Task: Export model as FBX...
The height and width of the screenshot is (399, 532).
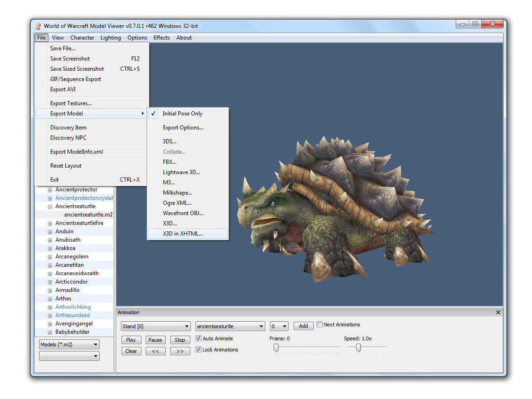Action: click(x=188, y=162)
